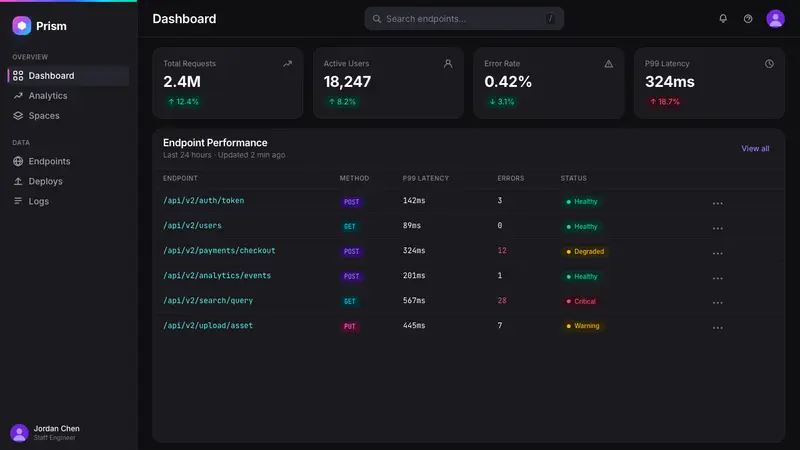Viewport: 800px width, 450px height.
Task: Click the 567ms latency value
Action: [414, 301]
